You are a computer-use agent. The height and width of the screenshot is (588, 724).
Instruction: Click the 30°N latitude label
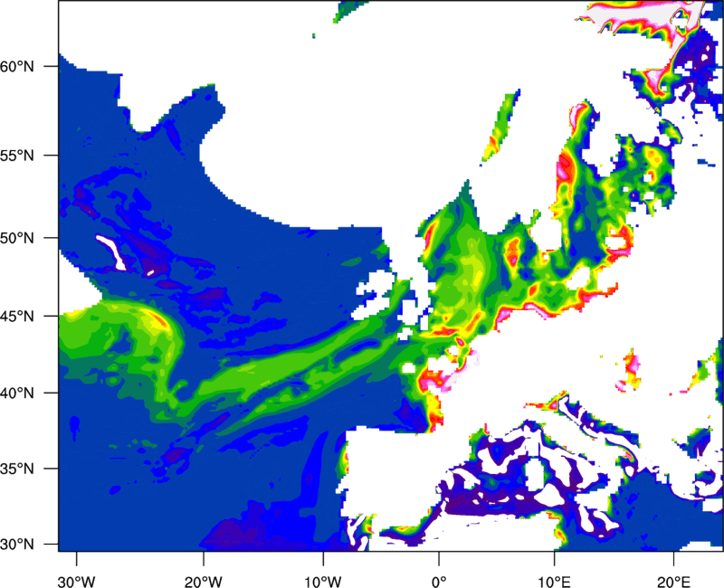[x=17, y=544]
